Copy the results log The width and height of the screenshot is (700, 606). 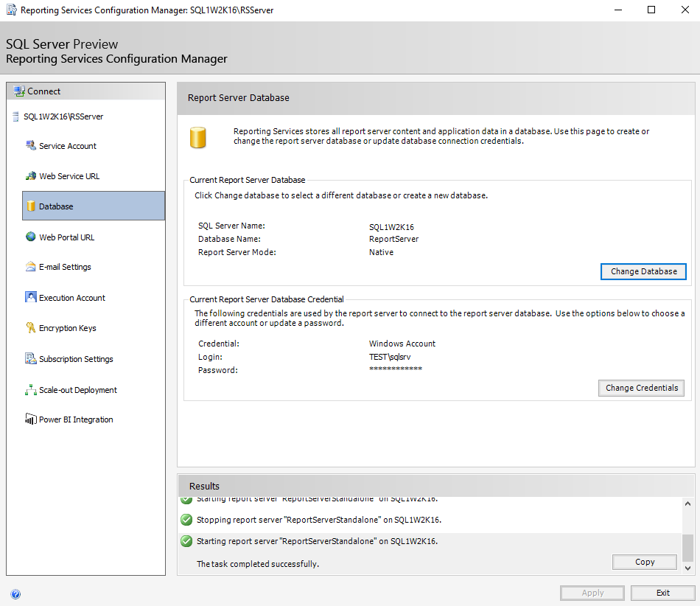coord(645,562)
